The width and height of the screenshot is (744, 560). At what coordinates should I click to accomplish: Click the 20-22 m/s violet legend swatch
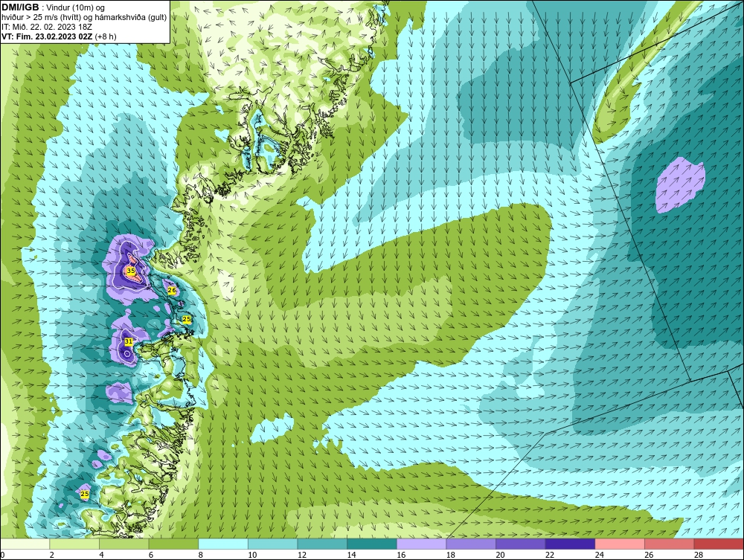coord(521,544)
